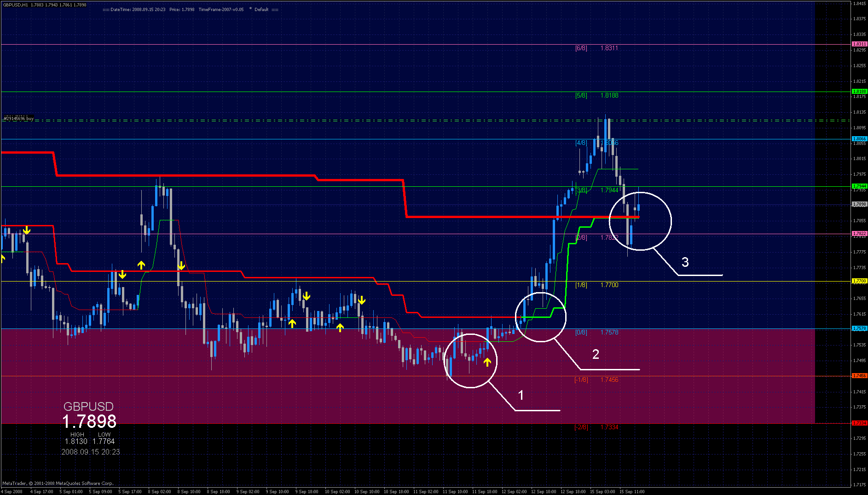Click the 11 Sep 18:00 time axis label

click(x=485, y=492)
